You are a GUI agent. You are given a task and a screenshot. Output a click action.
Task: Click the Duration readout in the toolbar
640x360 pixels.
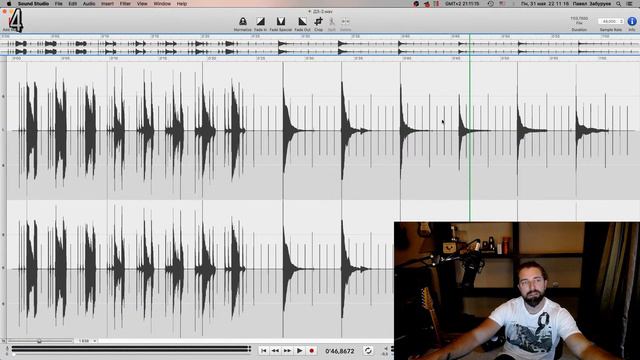tap(579, 24)
